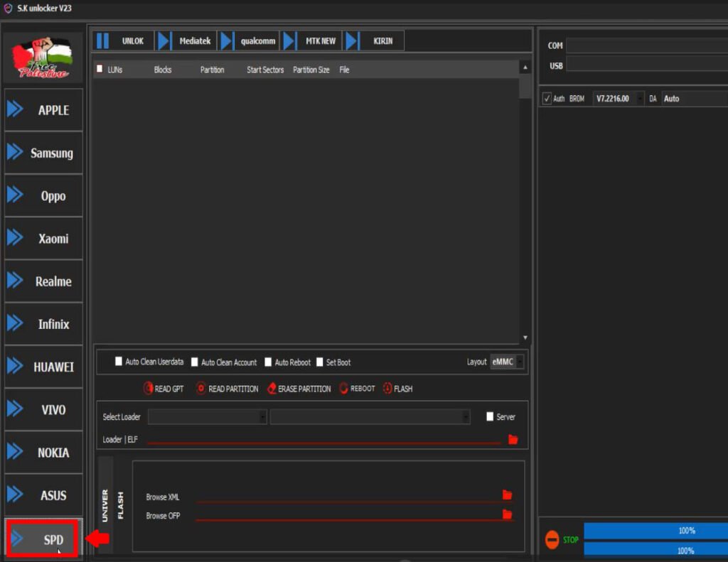Click the double-arrow icon beside HUAWEI
Viewport: 728px width, 562px height.
15,366
